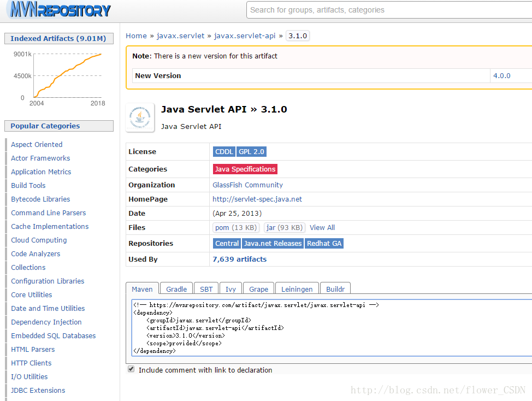Go to Home in breadcrumb
Screen dimensions: 532x401
(137, 36)
